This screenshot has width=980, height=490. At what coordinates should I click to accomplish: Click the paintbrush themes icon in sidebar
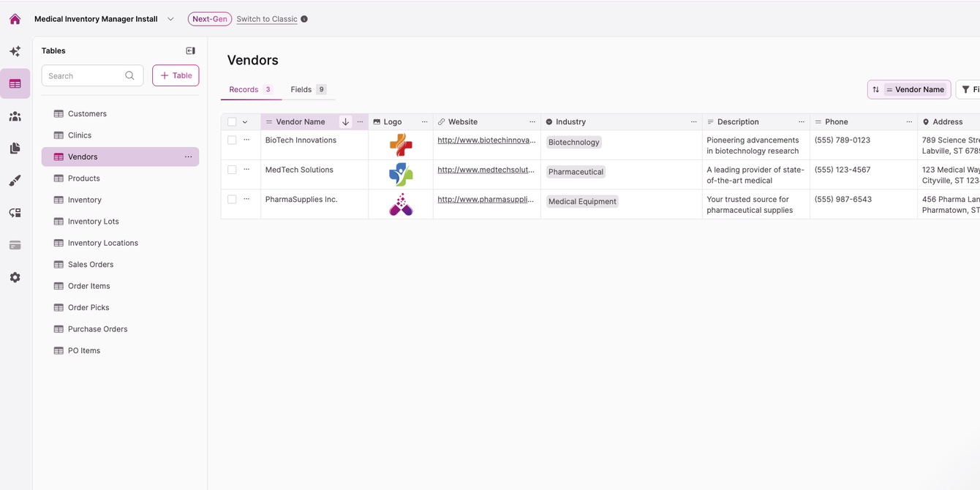[15, 181]
